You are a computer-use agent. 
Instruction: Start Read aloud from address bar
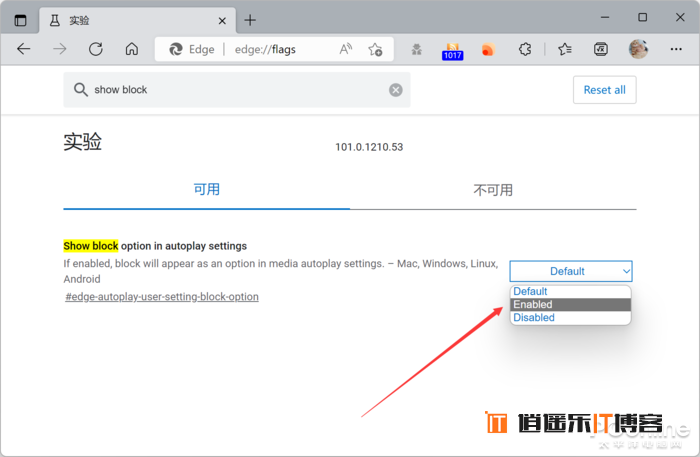[x=345, y=49]
